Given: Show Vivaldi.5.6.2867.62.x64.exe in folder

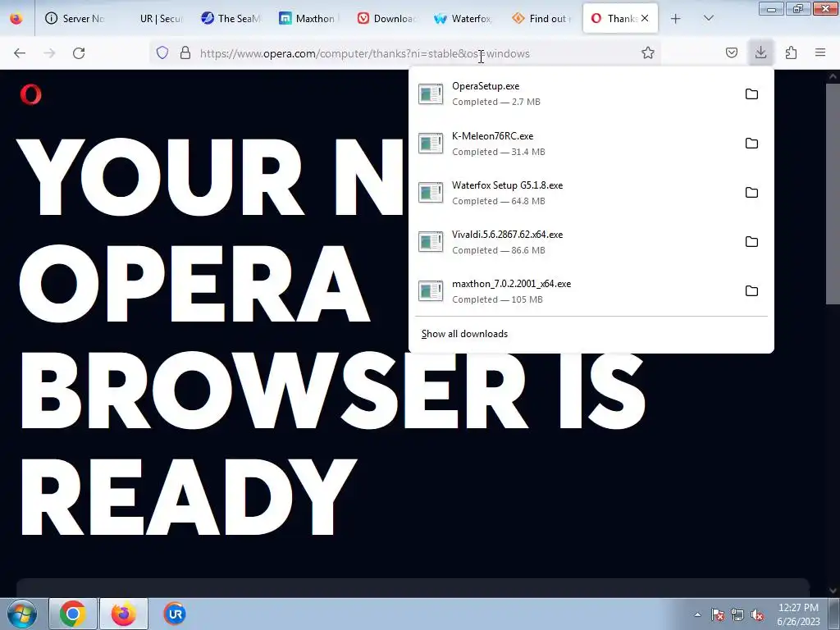Looking at the screenshot, I should [x=751, y=242].
